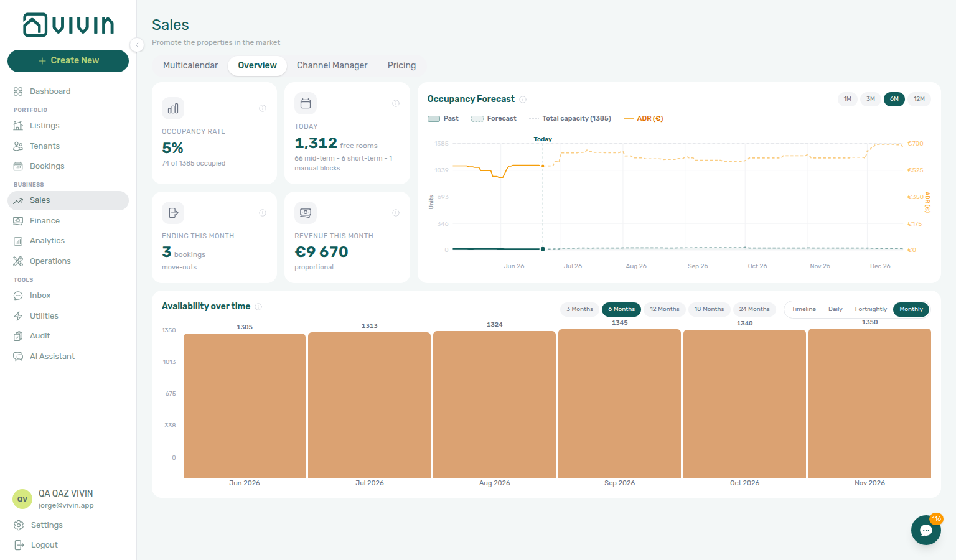Collapse the sidebar with the chevron button
956x560 pixels.
point(137,44)
